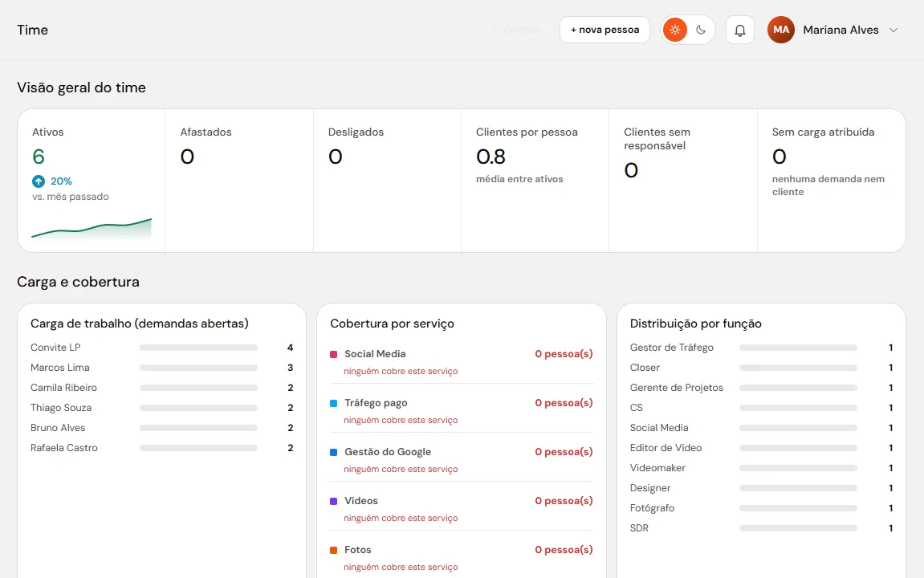Click Designer function row
This screenshot has height=578, width=924.
[x=761, y=488]
